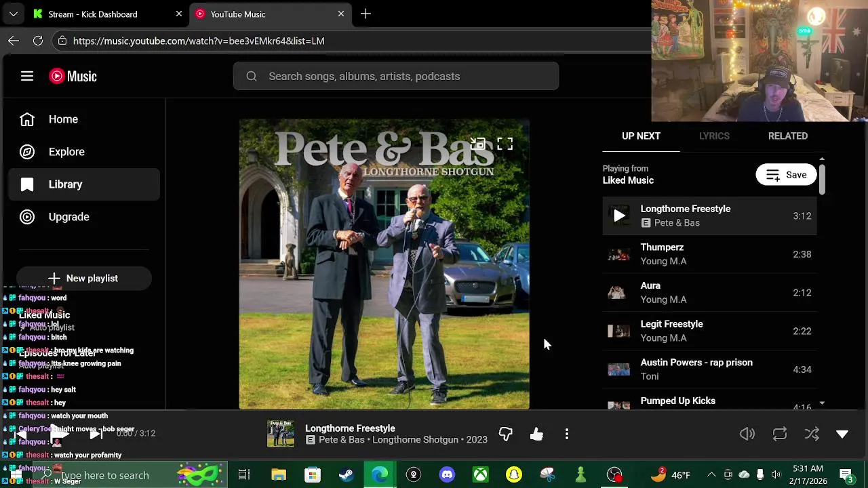The width and height of the screenshot is (868, 488).
Task: Click the address bar URL
Action: tap(199, 41)
